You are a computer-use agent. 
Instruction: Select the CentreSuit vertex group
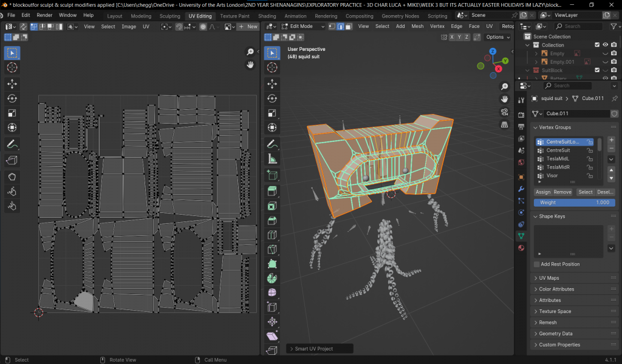pos(564,150)
